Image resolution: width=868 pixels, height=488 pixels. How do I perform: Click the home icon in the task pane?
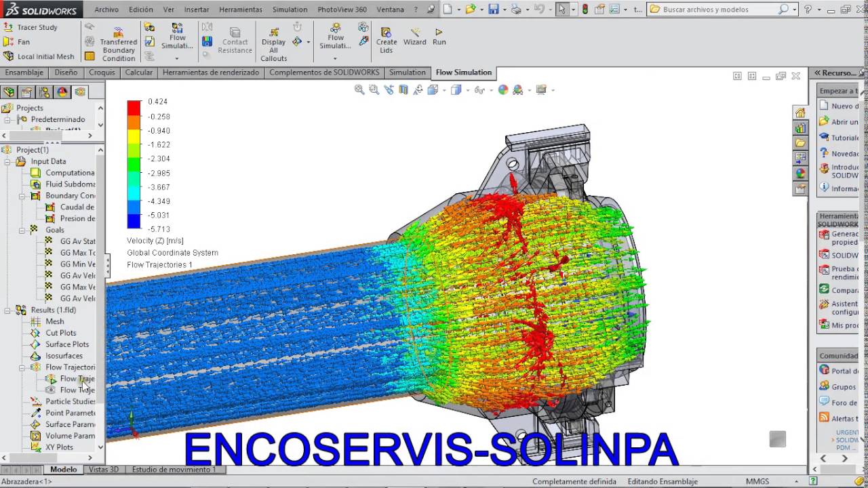[800, 113]
